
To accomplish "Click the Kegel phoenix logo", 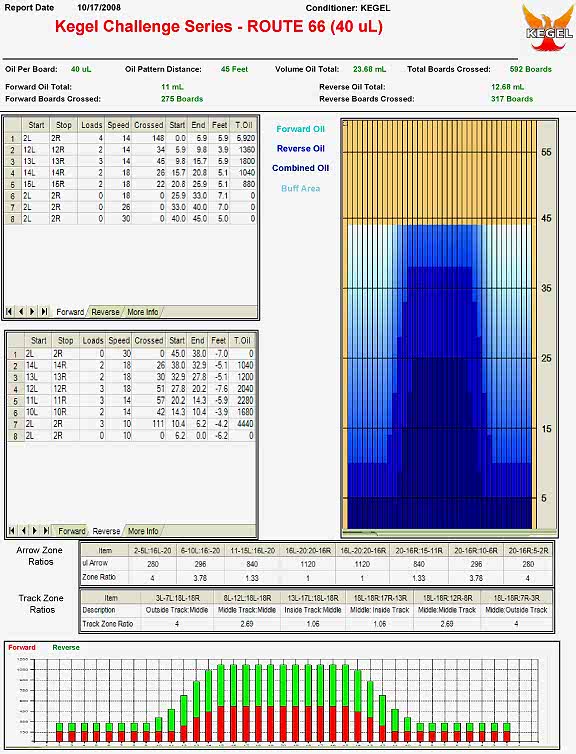I will 549,28.
